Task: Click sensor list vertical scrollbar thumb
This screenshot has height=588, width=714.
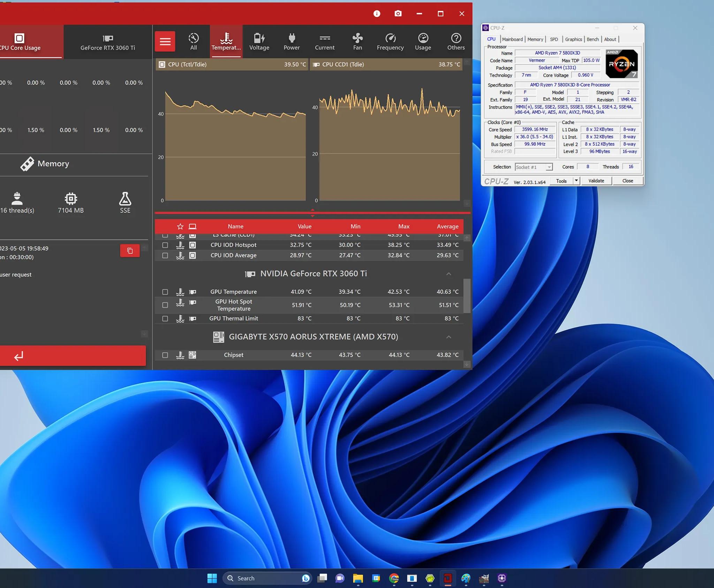Action: [467, 295]
